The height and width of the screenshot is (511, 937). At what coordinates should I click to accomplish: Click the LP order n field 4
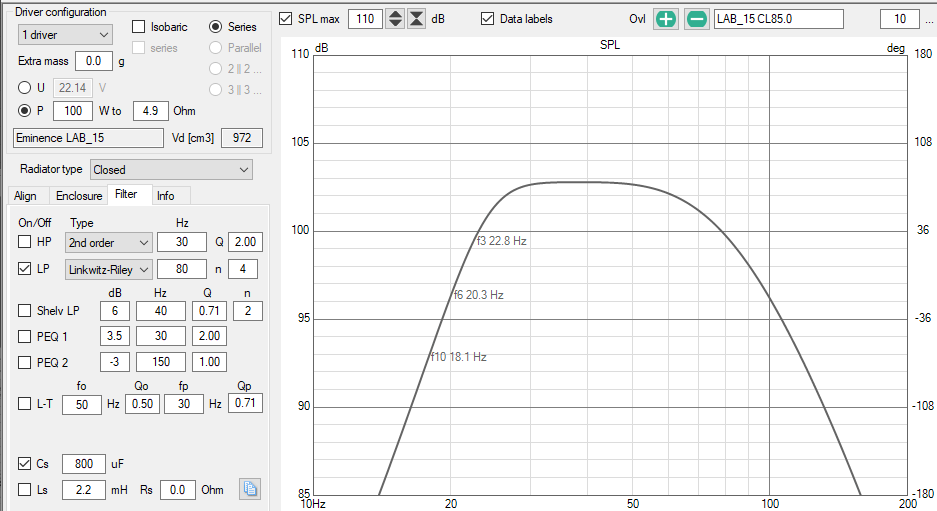243,269
